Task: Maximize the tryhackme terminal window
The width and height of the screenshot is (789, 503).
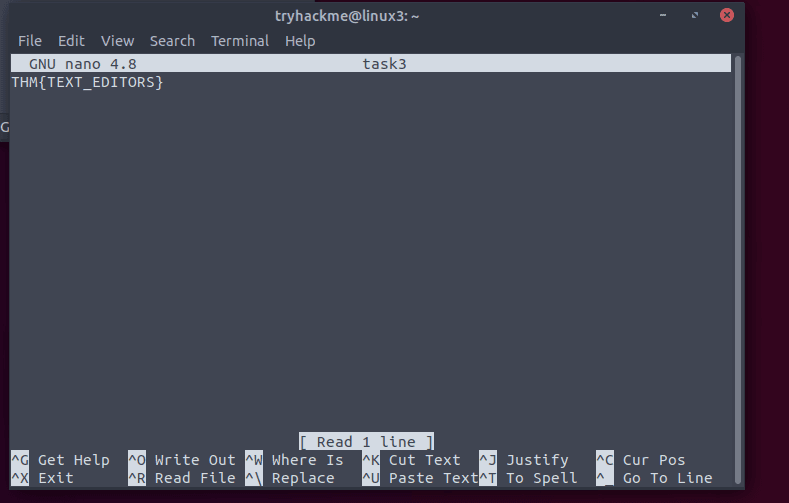Action: click(694, 15)
